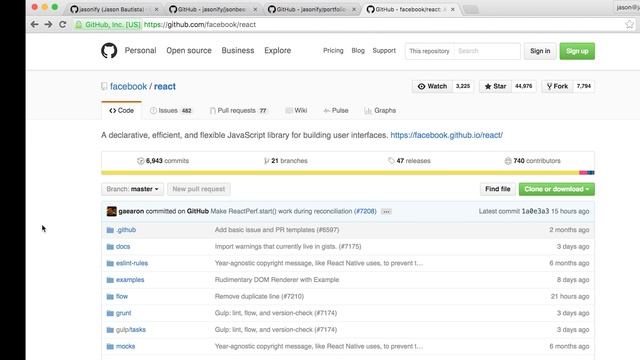
Task: Click the eslint-rules folder icon
Action: tap(110, 263)
